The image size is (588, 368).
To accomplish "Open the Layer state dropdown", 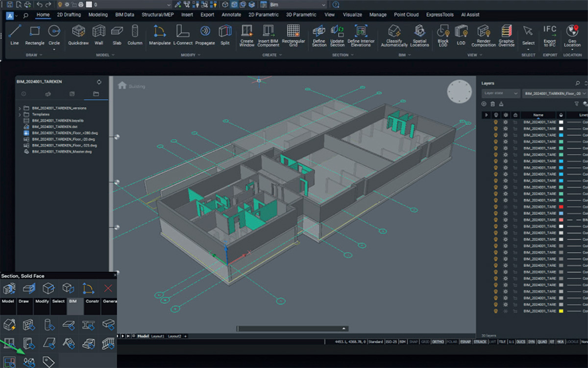I will tap(500, 93).
